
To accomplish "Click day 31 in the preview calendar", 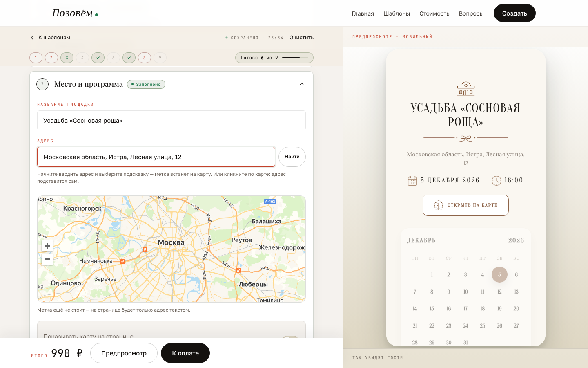I will (x=465, y=343).
